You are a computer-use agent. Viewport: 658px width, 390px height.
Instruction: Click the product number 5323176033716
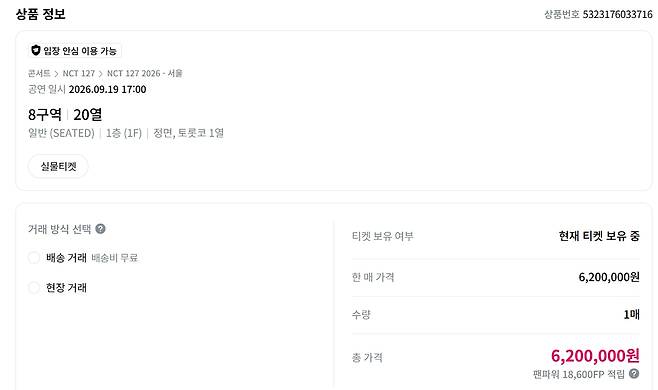coord(618,14)
